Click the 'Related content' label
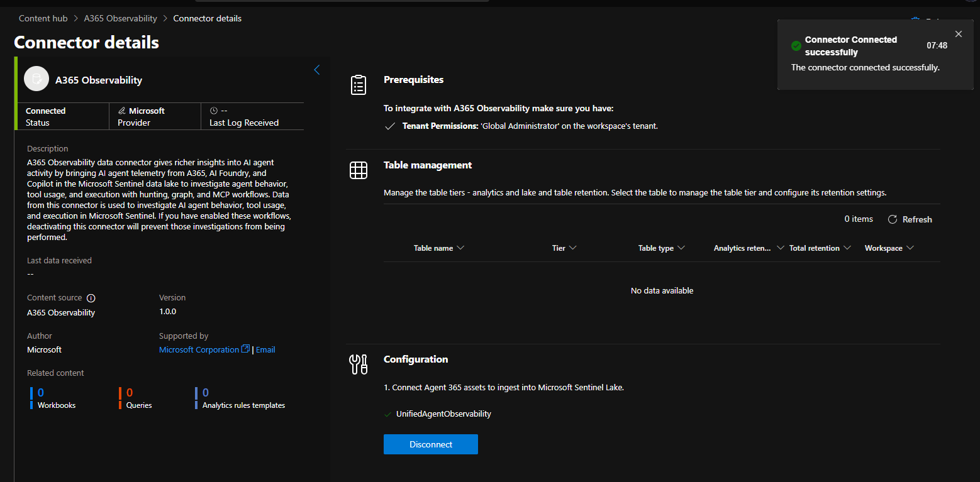The height and width of the screenshot is (482, 980). click(x=55, y=373)
